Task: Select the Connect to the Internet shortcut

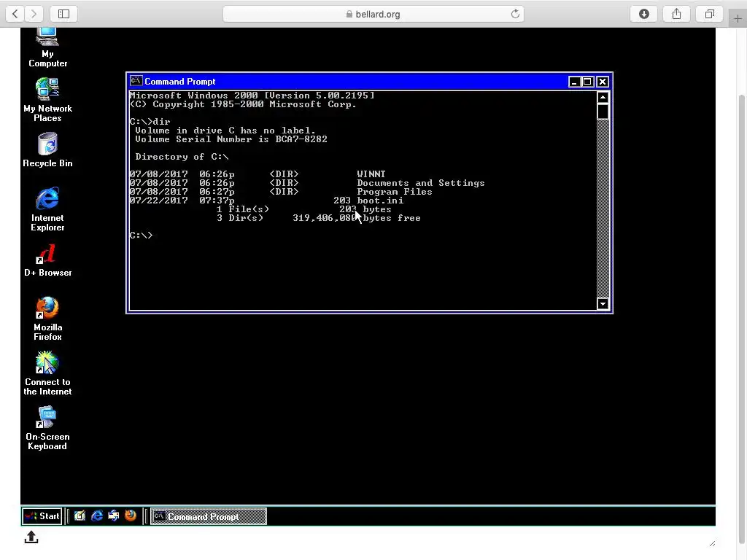Action: coord(47,373)
